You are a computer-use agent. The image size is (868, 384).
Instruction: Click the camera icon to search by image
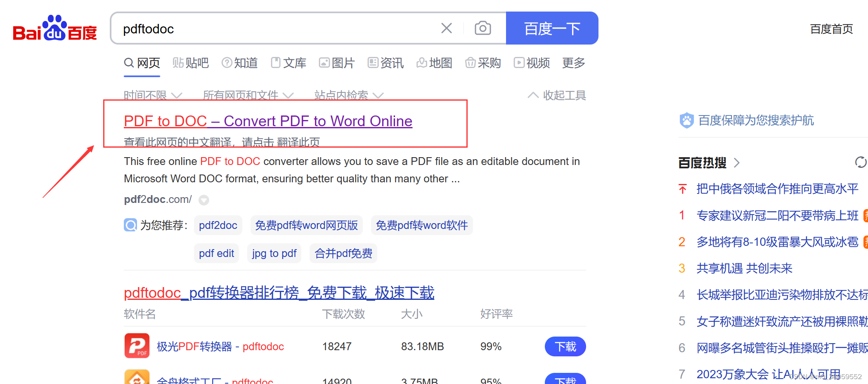482,28
